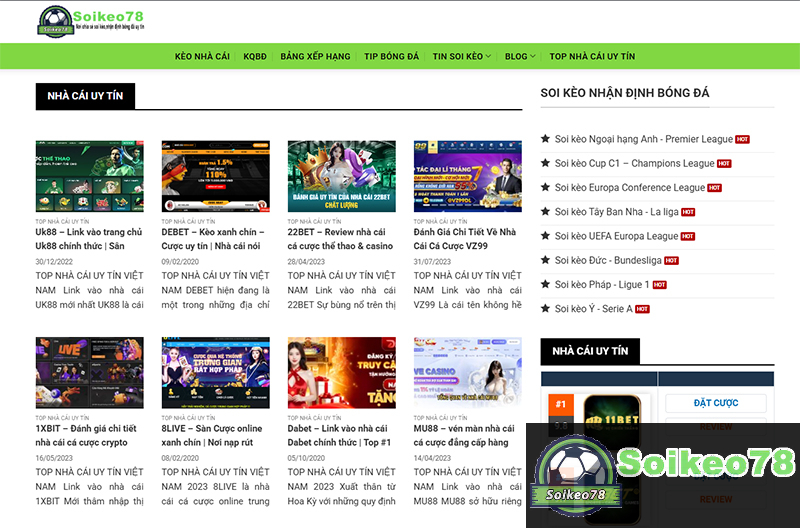The image size is (800, 528).
Task: Open KÈO NHÀ CÁI menu item
Action: coord(202,57)
